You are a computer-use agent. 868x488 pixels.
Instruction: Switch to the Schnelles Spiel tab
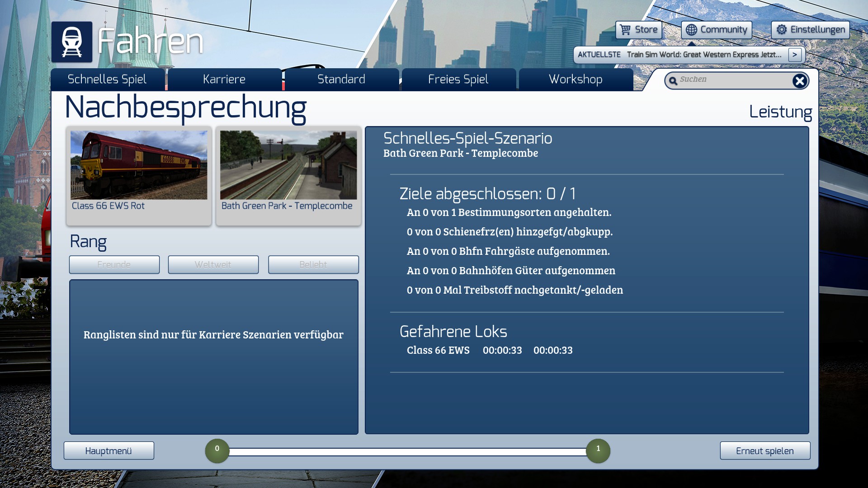[107, 80]
